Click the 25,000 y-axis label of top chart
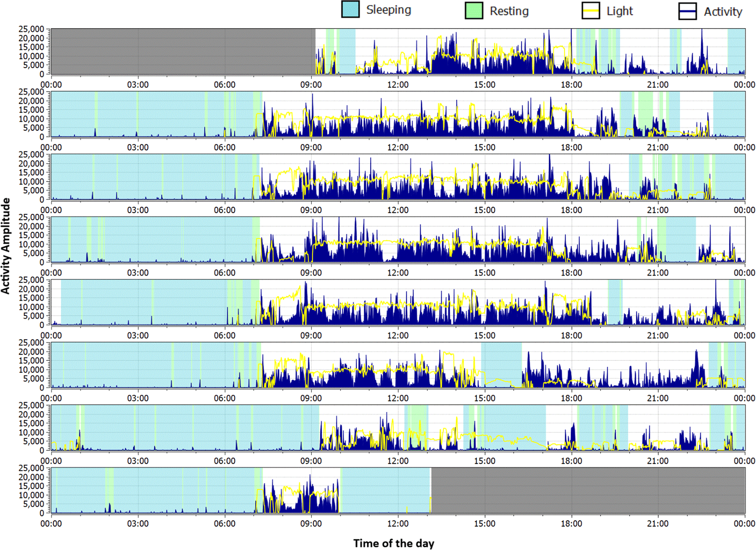756x550 pixels. (31, 29)
